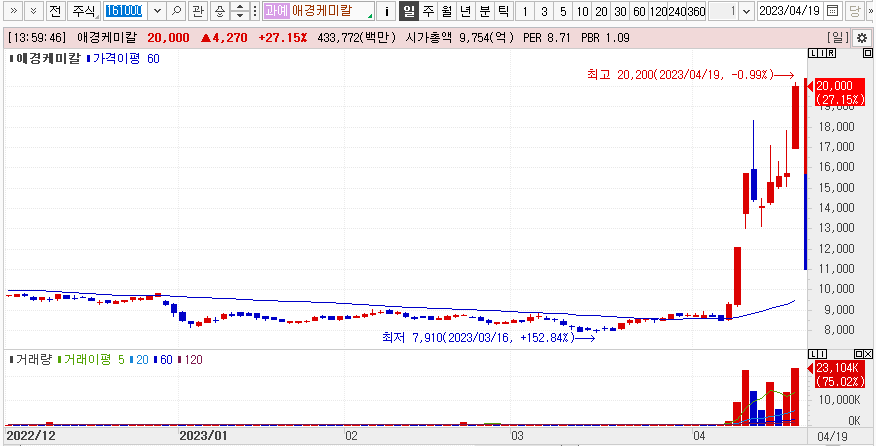Image resolution: width=876 pixels, height=446 pixels.
Task: Click the 당 button
Action: 854,11
